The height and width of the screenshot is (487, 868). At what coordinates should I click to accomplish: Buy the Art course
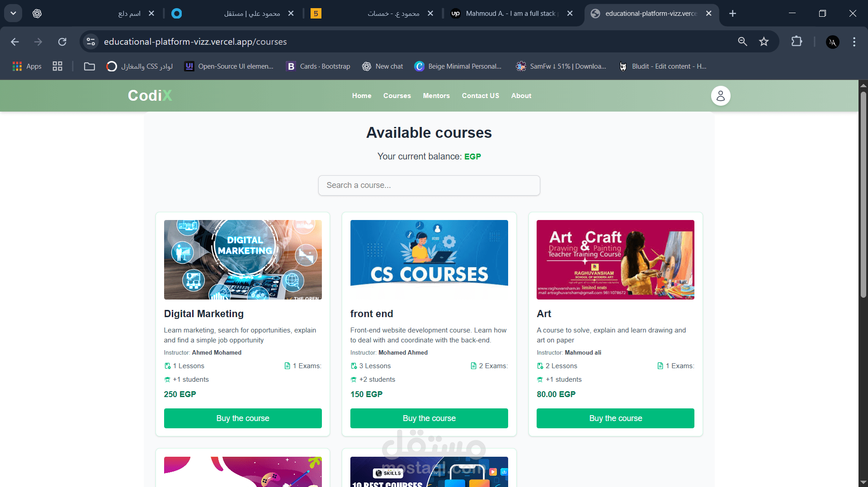tap(615, 418)
